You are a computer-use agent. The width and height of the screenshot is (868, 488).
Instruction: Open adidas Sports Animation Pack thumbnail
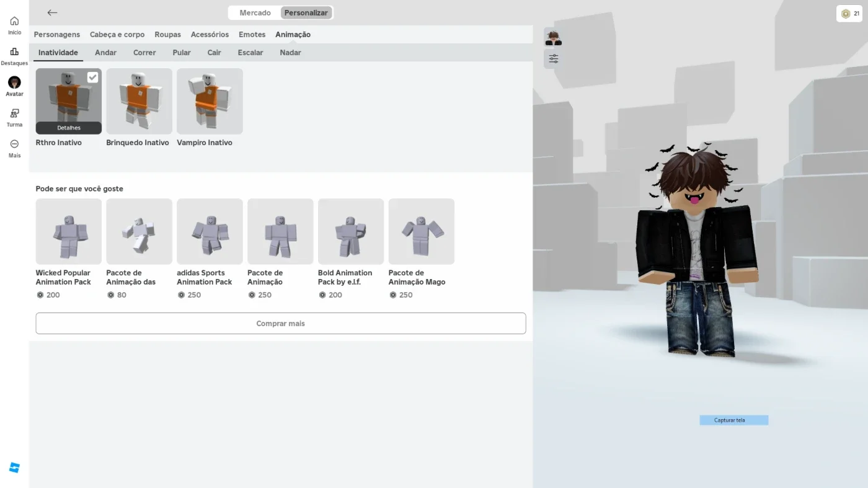coord(210,231)
